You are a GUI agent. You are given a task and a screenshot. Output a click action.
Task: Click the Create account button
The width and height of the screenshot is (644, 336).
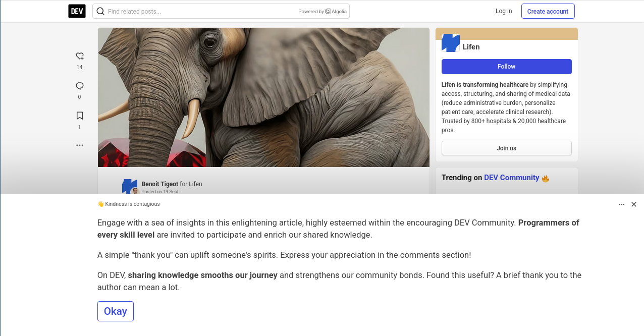click(x=548, y=11)
